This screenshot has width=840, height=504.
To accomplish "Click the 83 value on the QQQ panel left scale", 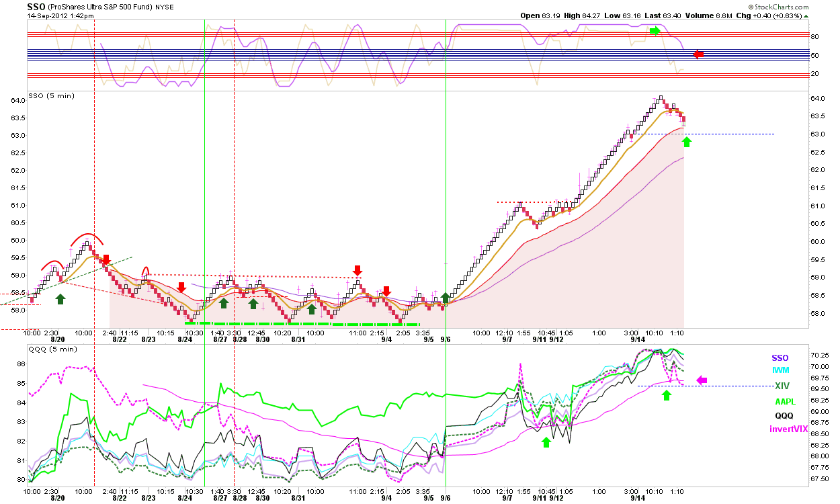I will (20, 422).
